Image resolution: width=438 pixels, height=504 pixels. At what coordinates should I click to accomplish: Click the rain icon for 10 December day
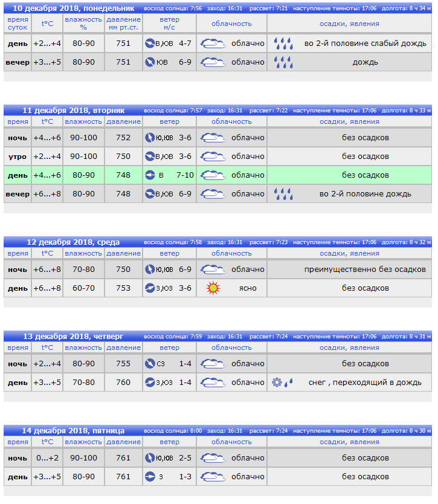tap(283, 44)
